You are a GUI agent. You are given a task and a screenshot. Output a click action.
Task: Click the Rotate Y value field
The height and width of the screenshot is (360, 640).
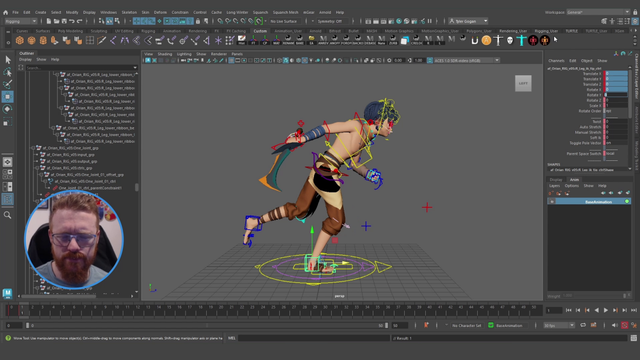tap(616, 95)
